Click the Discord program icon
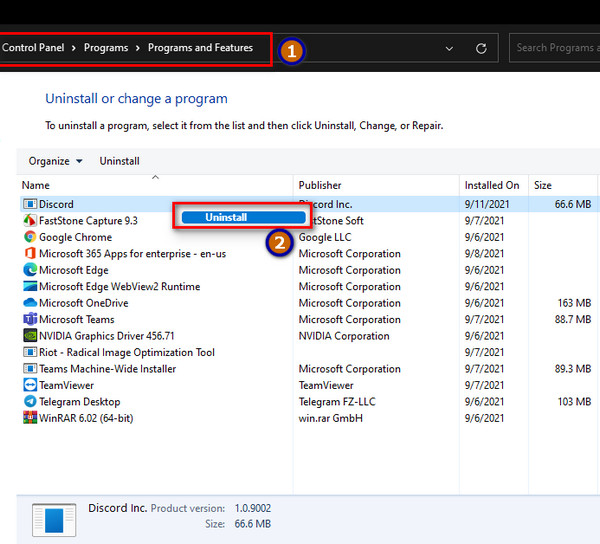The height and width of the screenshot is (544, 600). point(30,204)
